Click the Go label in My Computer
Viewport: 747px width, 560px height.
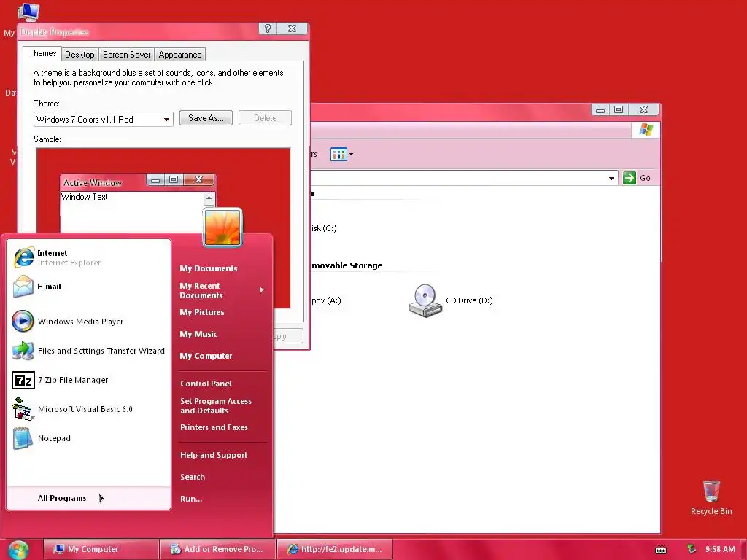click(645, 178)
